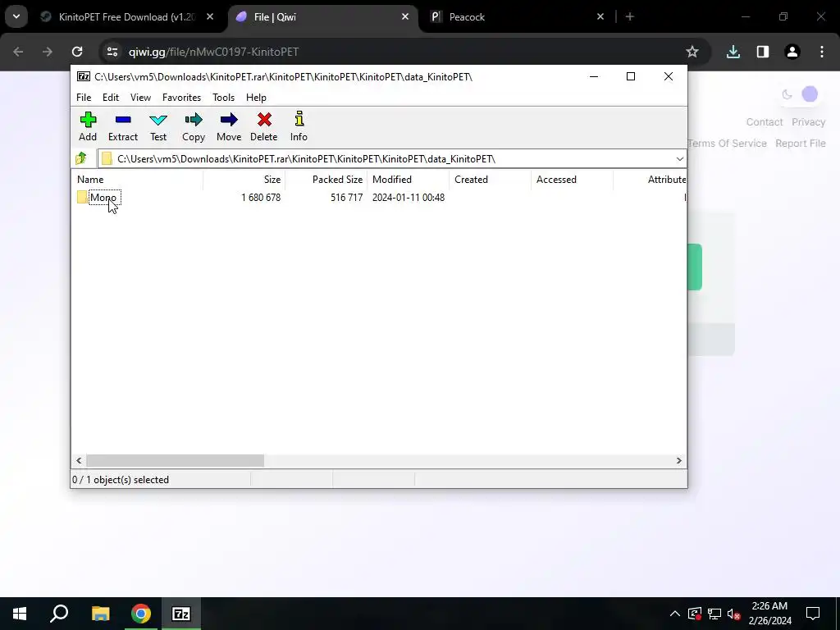Click the horizontal scrollbar thumb
This screenshot has height=630, width=840.
(x=176, y=460)
